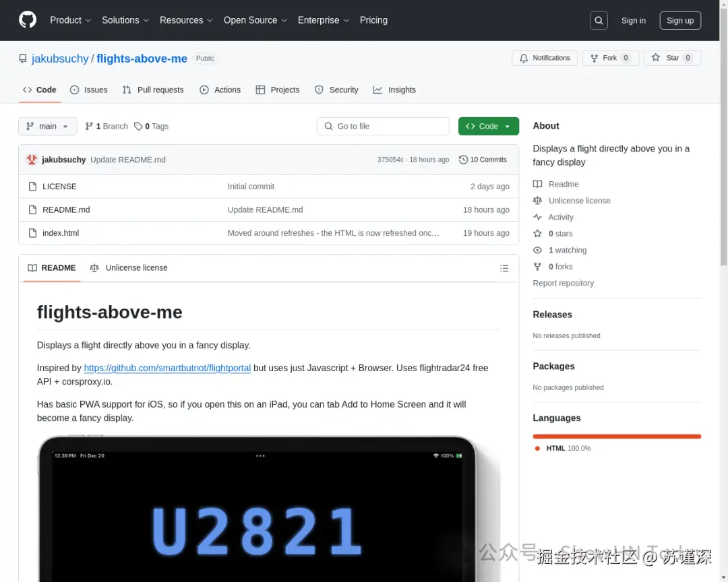Click the pulse icon beside Activity

point(537,217)
